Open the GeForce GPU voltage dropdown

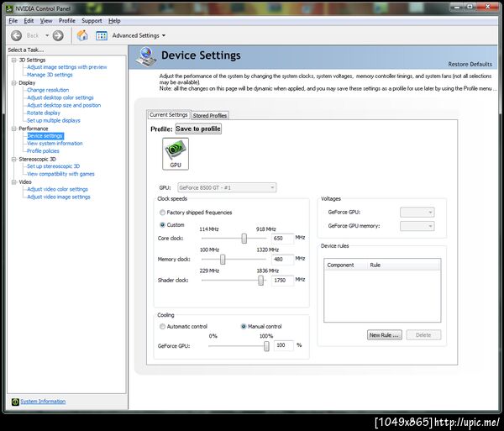[417, 212]
